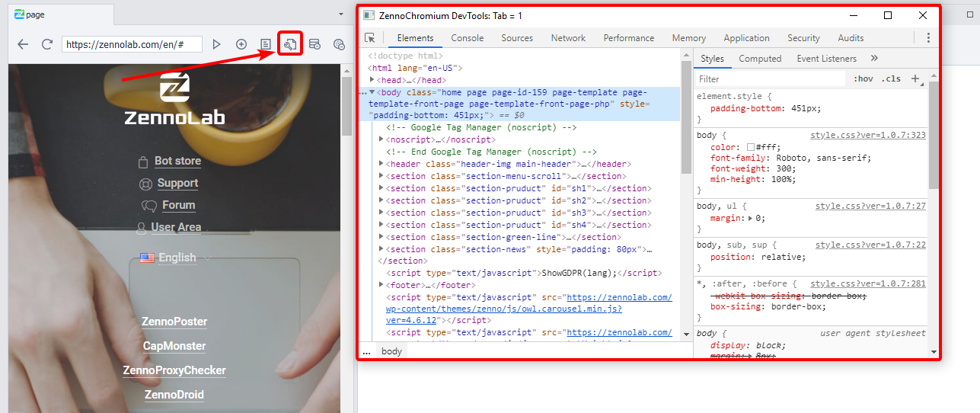980x413 pixels.
Task: Expand the margin shorthand property triangle
Action: [751, 219]
